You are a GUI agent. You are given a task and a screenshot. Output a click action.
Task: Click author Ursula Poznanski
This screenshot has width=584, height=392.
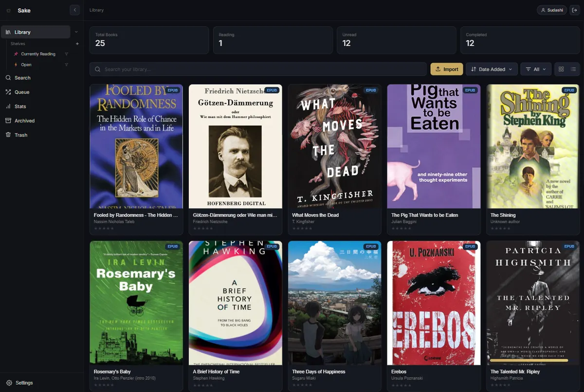(x=406, y=378)
